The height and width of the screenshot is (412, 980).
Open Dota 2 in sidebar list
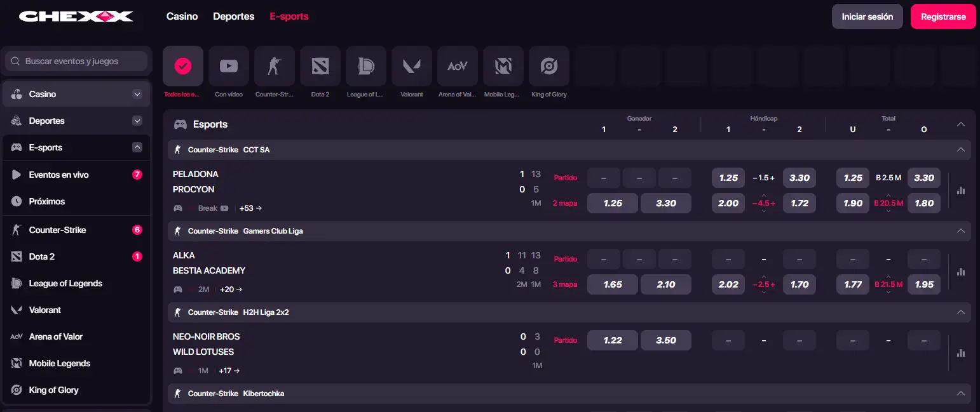click(76, 256)
